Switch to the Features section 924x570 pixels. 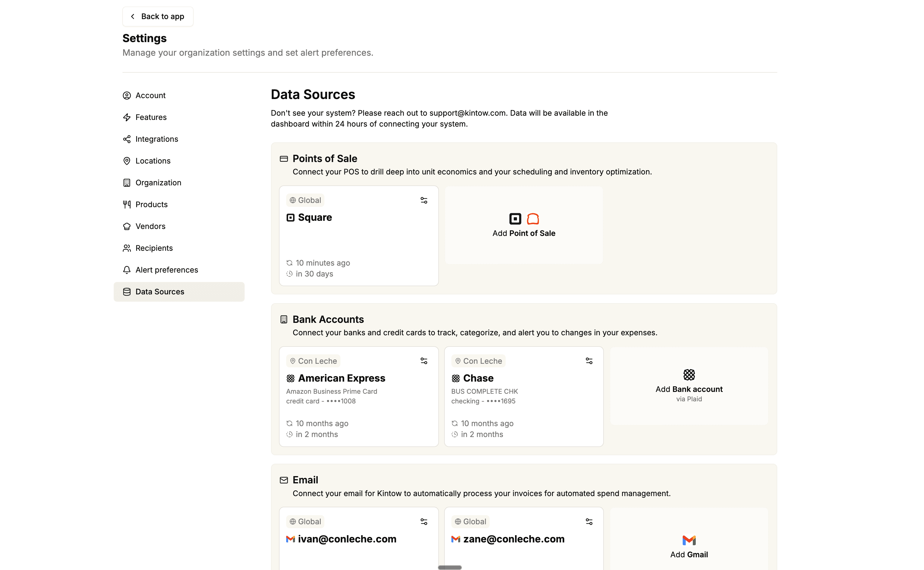click(151, 117)
